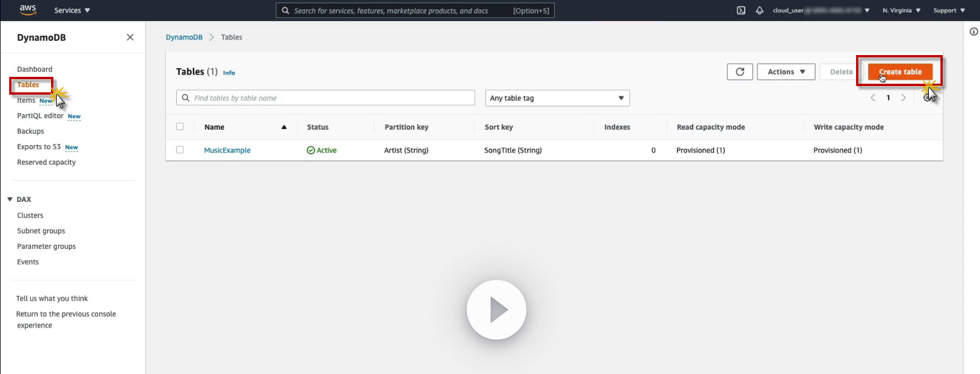Open PartiQL editor in the sidebar
Image resolution: width=980 pixels, height=374 pixels.
coord(40,116)
